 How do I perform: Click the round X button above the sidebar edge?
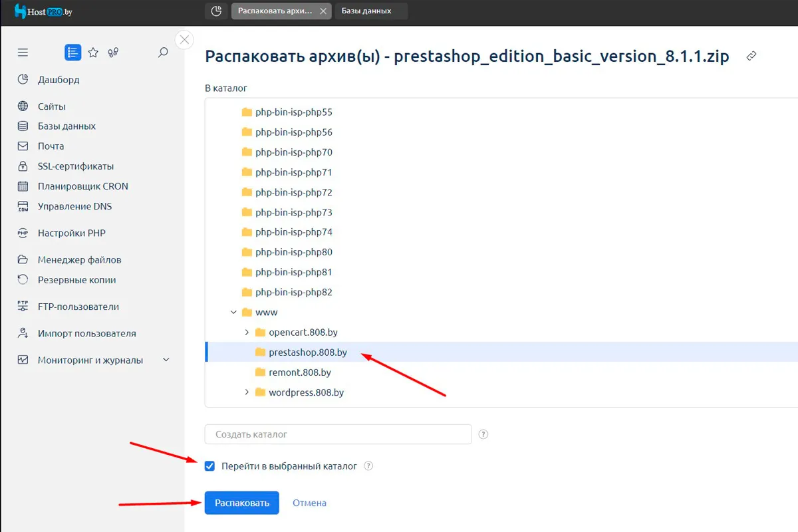(x=184, y=40)
